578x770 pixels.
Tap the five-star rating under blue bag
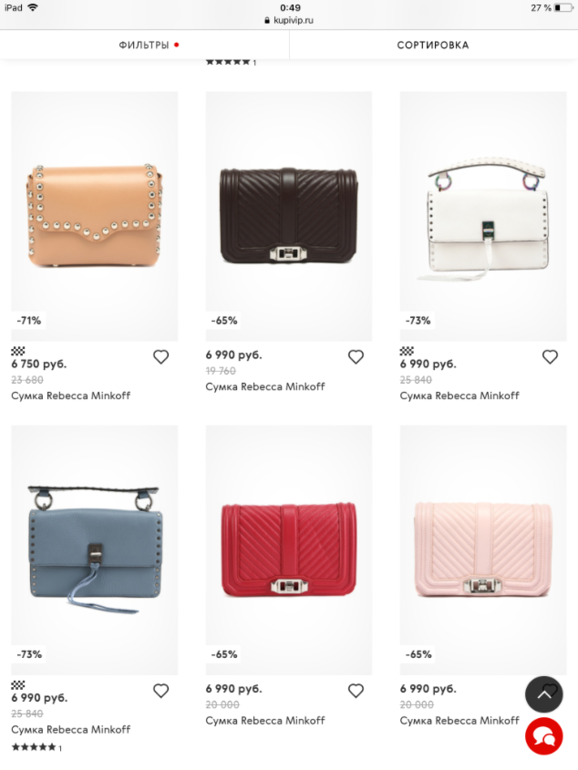coord(36,747)
